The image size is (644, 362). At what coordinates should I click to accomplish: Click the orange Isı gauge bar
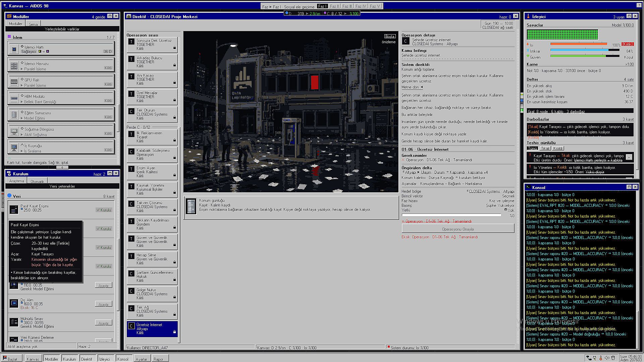click(579, 44)
